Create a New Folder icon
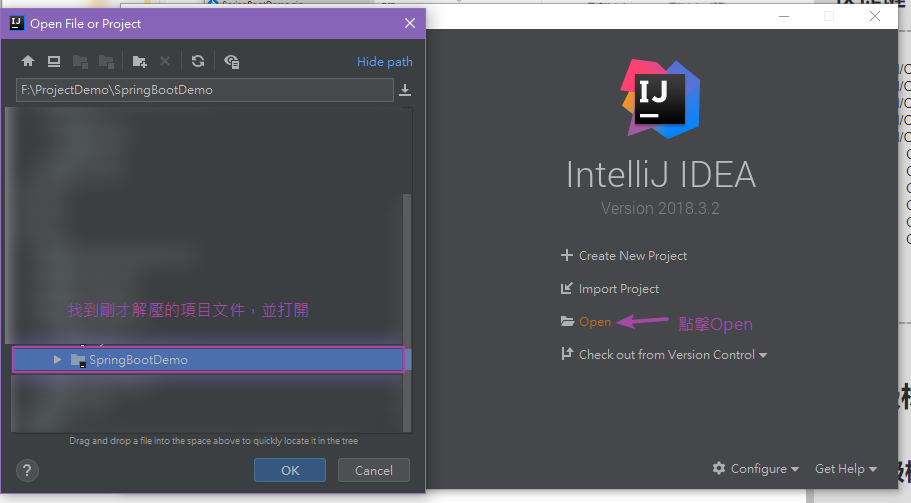 click(x=139, y=61)
